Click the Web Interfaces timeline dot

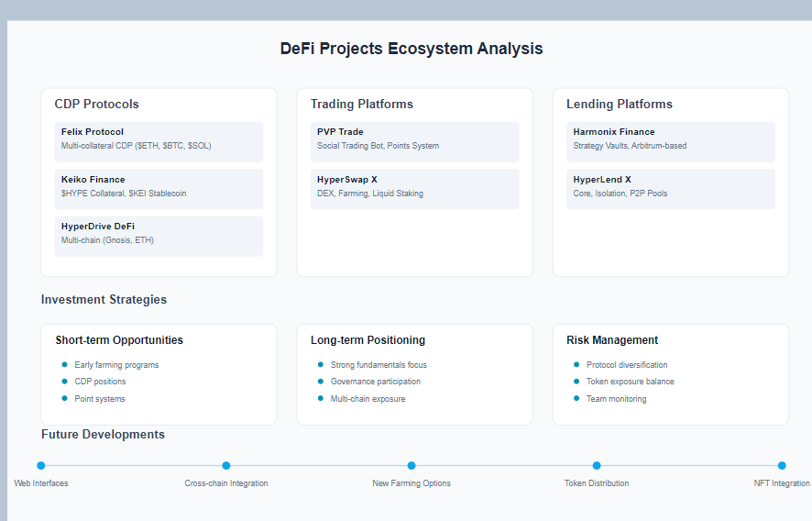pyautogui.click(x=41, y=466)
